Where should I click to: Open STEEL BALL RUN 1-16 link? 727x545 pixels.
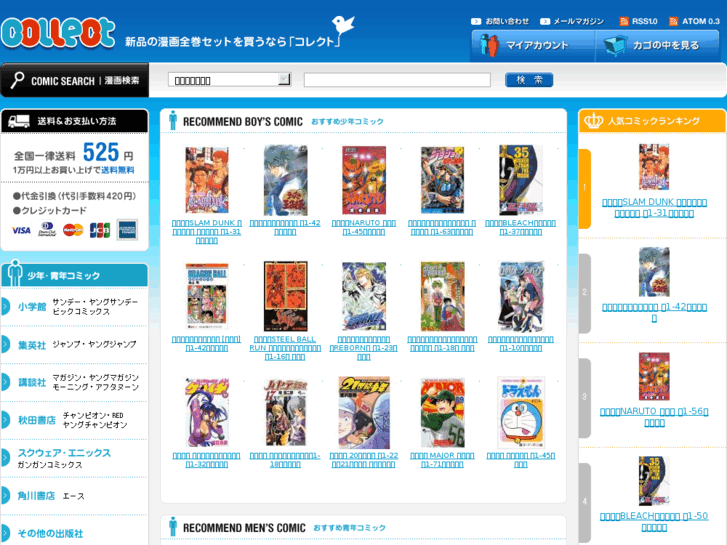[x=285, y=348]
